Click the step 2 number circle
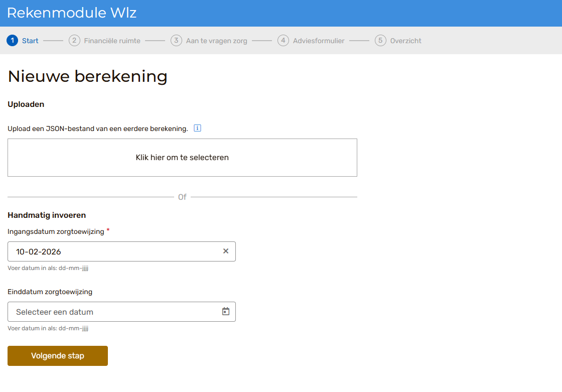The image size is (562, 392). [74, 41]
